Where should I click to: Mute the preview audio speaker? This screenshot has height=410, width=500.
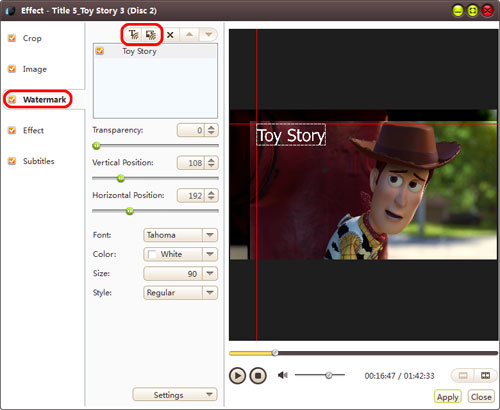(x=283, y=375)
